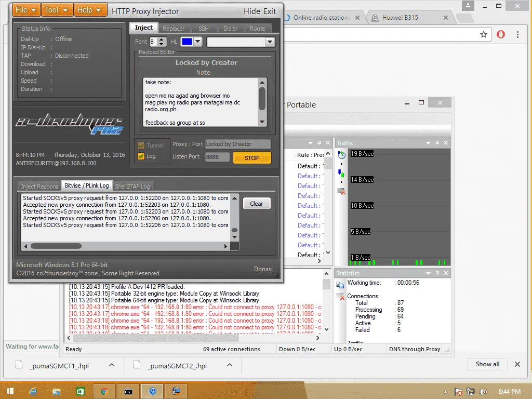Open the Windows Start button
The width and height of the screenshot is (532, 399).
pyautogui.click(x=10, y=391)
